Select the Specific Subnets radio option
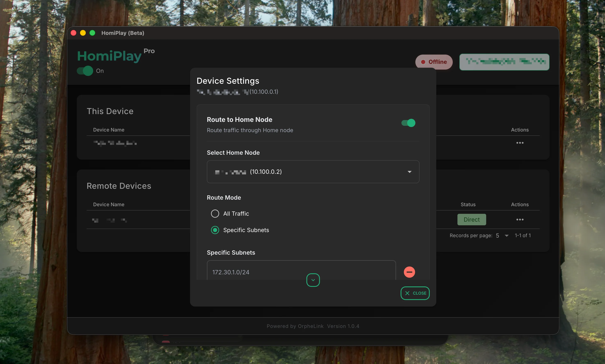The image size is (605, 364). [x=215, y=230]
